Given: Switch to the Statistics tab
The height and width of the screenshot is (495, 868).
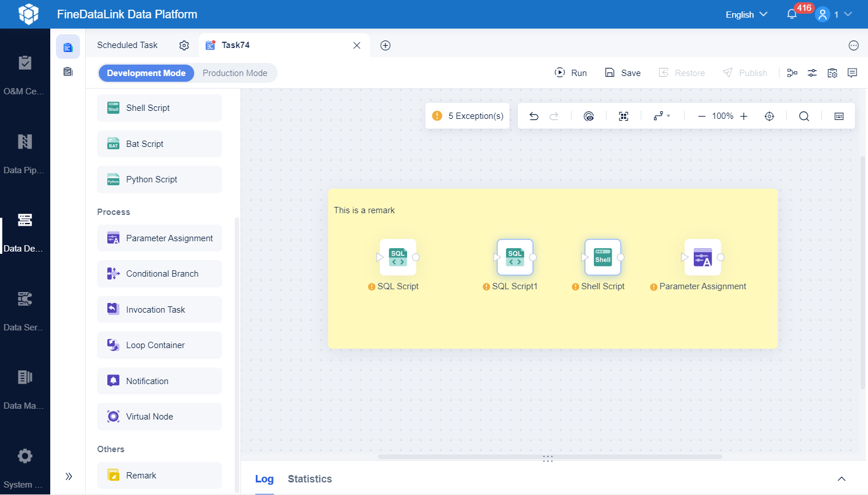Looking at the screenshot, I should [x=310, y=479].
